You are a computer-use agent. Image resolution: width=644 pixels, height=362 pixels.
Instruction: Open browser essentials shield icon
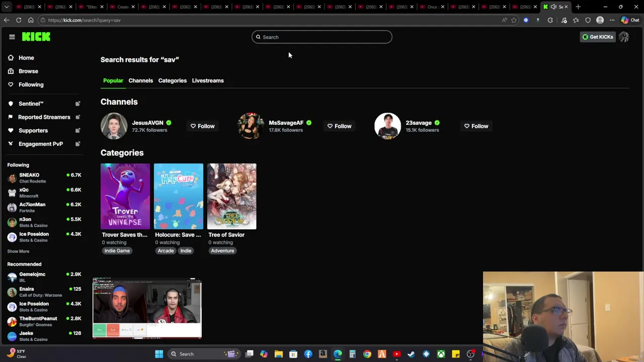point(588,20)
